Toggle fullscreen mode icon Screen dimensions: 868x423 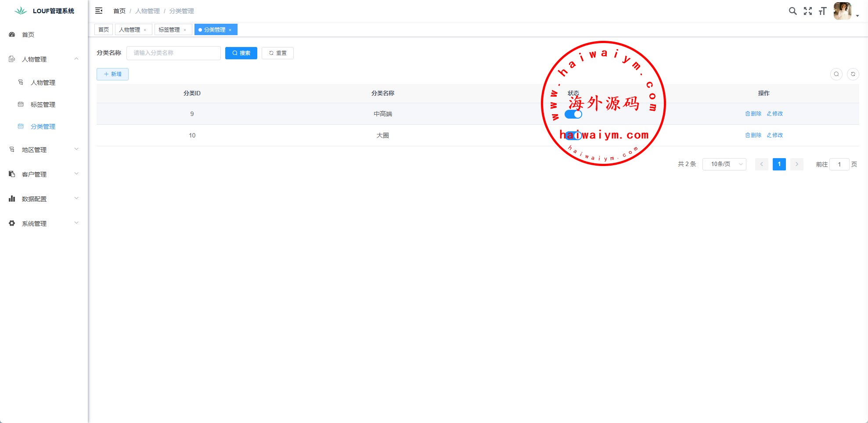(x=808, y=11)
